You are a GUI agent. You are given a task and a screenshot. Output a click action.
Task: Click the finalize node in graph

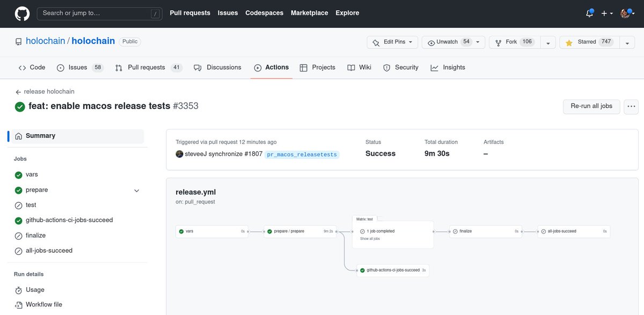[486, 231]
